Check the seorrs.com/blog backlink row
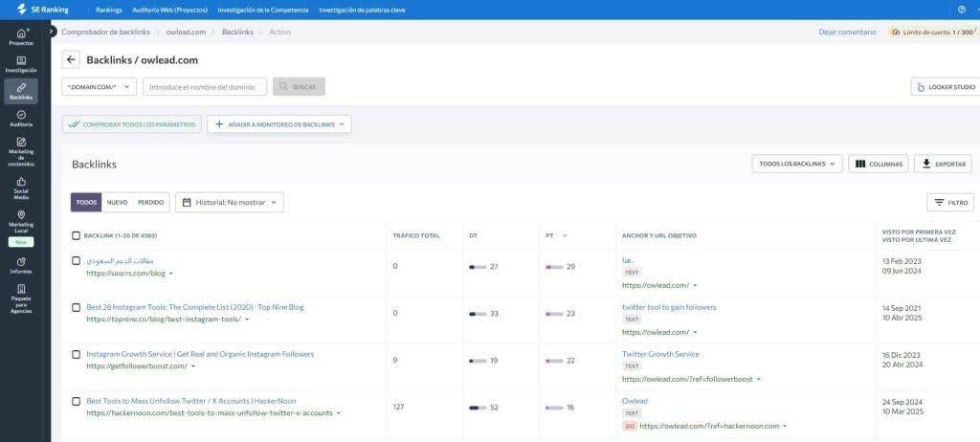Screen dimensions: 980x442 click(x=76, y=260)
